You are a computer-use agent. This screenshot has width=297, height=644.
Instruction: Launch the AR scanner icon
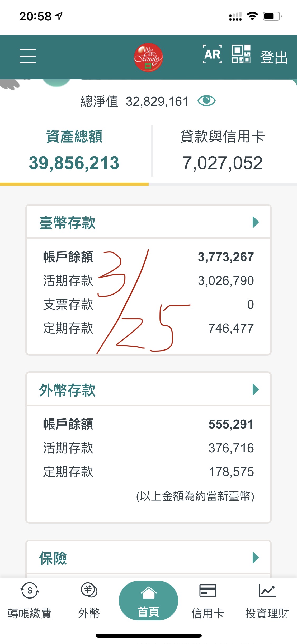click(x=212, y=54)
